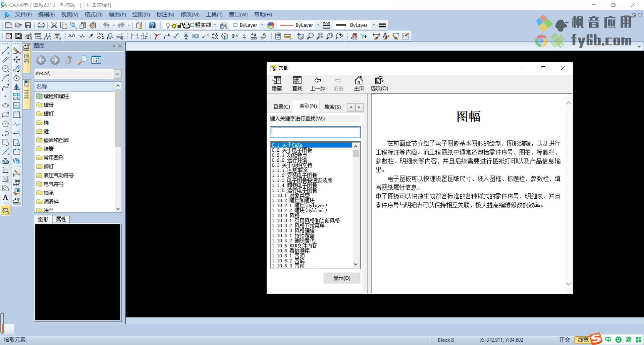Screen dimensions: 644x345
Task: Click the Options (选项) icon in Help
Action: coord(379,84)
